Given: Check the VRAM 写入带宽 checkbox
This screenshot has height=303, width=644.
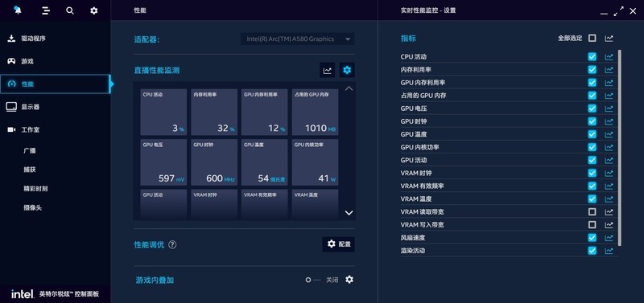Looking at the screenshot, I should (x=592, y=225).
